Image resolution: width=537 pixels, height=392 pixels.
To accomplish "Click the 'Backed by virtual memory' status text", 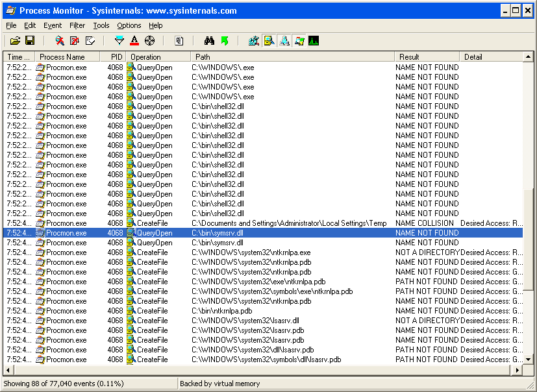I will tap(220, 384).
